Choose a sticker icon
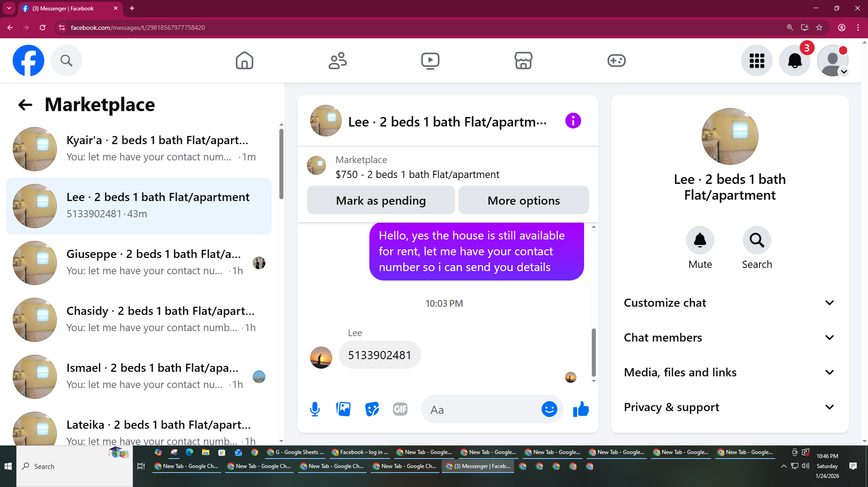This screenshot has width=868, height=487. pyautogui.click(x=372, y=409)
